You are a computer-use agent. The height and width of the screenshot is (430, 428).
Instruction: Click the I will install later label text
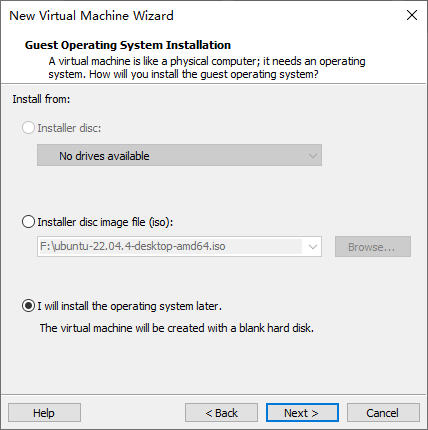[x=129, y=306]
